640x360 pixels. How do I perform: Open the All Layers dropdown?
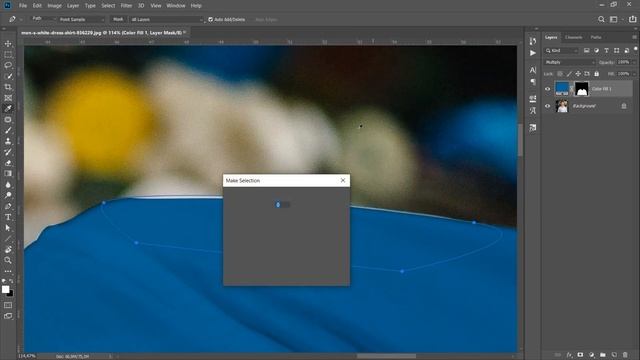(166, 19)
